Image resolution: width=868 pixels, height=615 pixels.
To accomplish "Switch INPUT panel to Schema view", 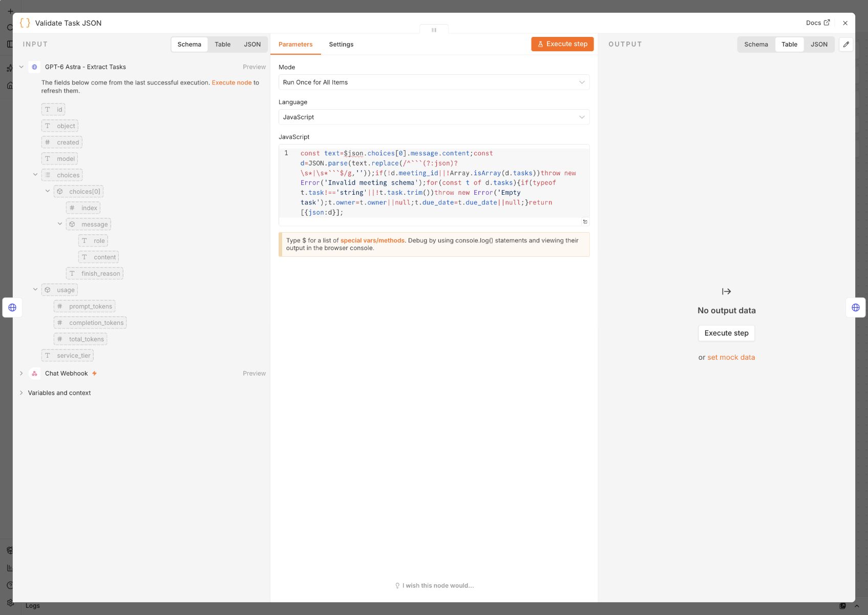I will (x=189, y=45).
